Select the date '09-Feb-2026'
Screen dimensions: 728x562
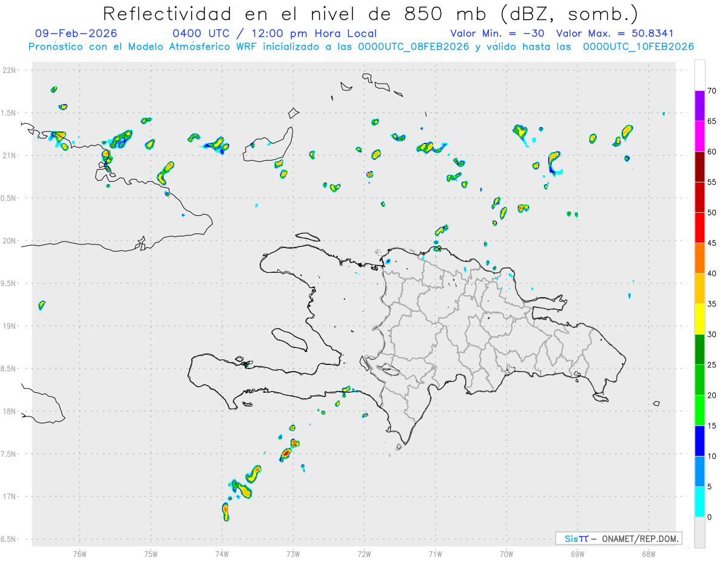point(76,34)
